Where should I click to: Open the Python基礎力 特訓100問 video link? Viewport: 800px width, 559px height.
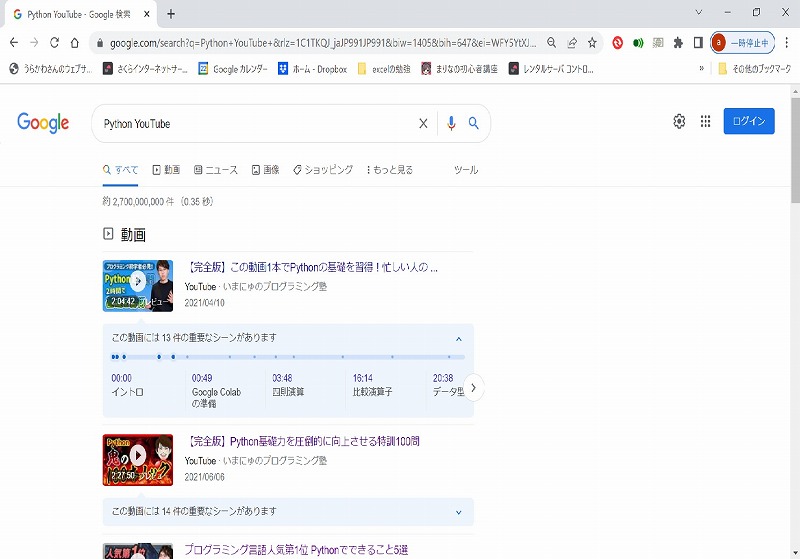303,441
